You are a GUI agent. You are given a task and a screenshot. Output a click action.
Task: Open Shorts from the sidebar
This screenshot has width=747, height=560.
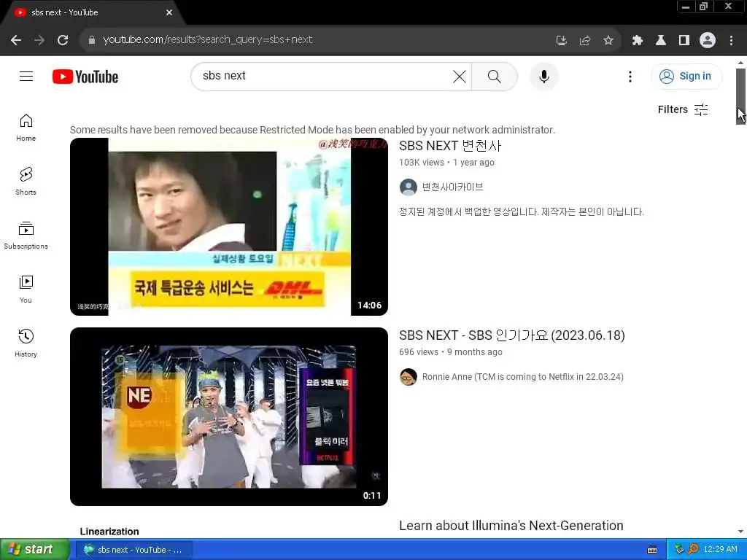[26, 182]
